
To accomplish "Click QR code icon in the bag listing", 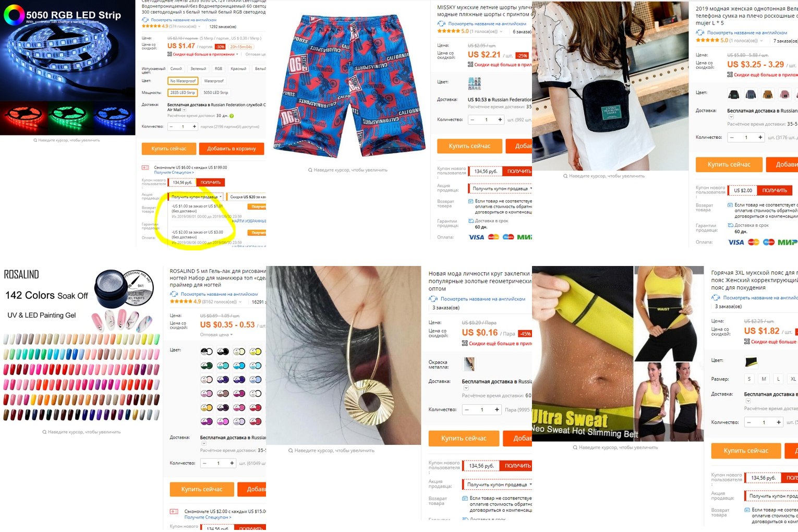I will [x=730, y=75].
